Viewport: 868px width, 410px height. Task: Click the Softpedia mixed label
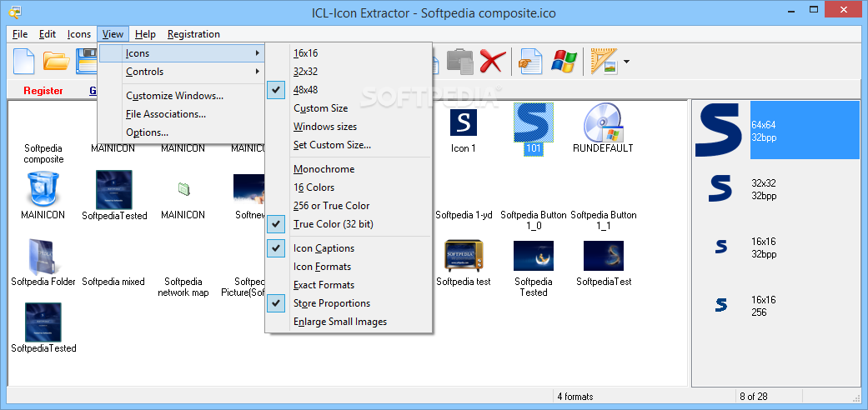point(113,282)
